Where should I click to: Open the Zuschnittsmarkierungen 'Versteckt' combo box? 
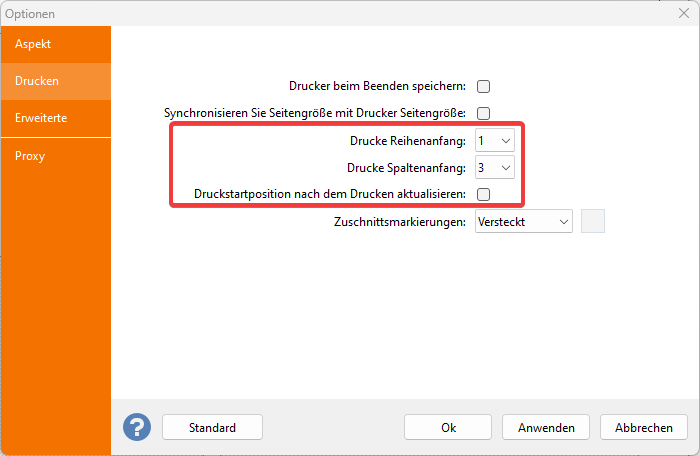pos(523,221)
